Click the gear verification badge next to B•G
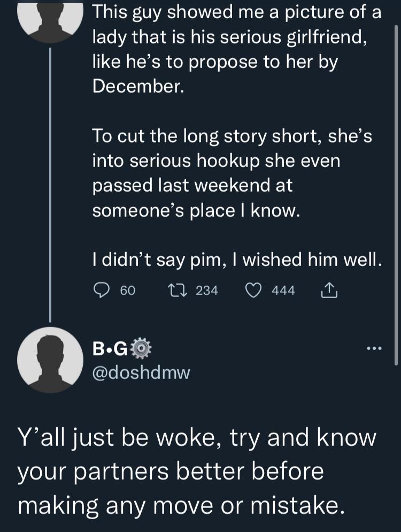The height and width of the screenshot is (532, 401). [140, 348]
